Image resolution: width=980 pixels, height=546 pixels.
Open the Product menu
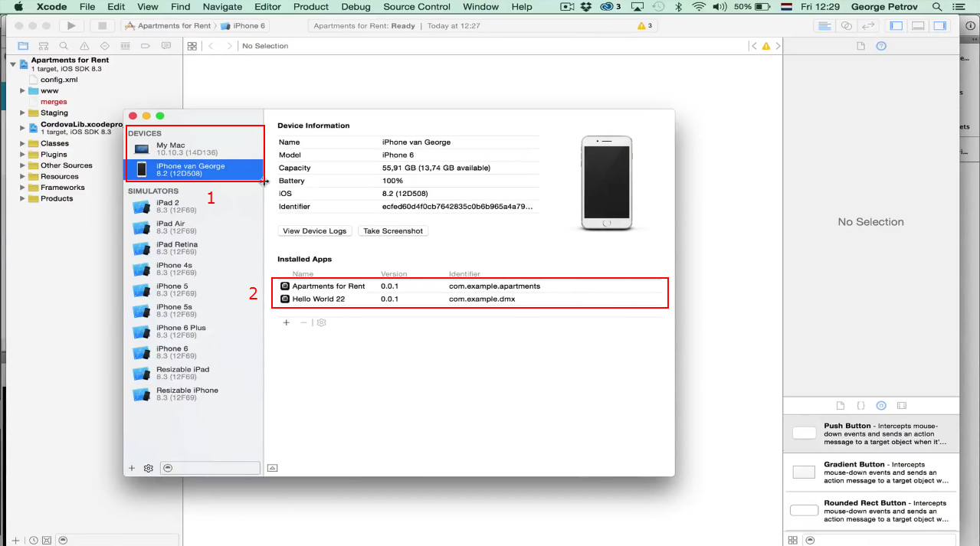coord(311,7)
